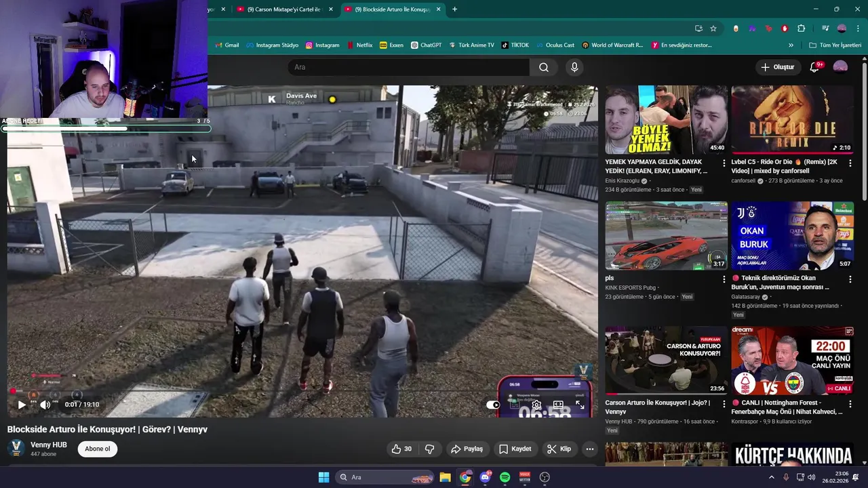Image resolution: width=868 pixels, height=488 pixels.
Task: Mute the video volume speaker icon
Action: tap(45, 405)
